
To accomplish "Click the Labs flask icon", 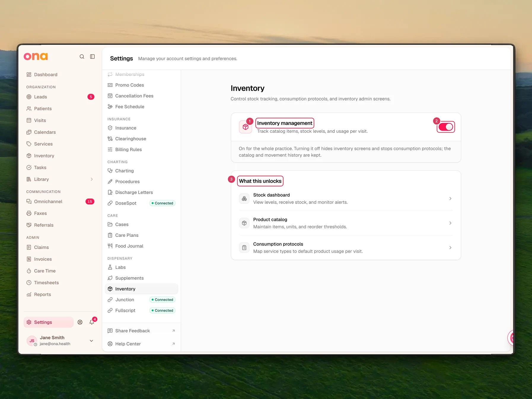I will coord(110,267).
